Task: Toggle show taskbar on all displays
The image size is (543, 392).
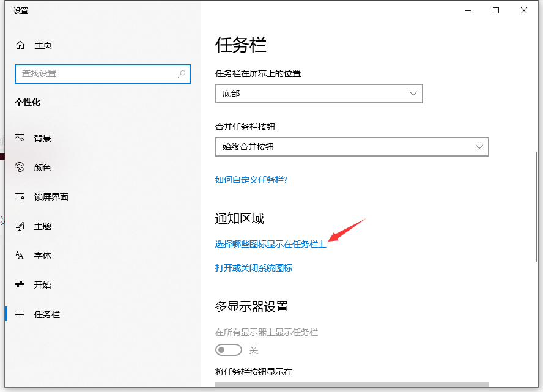Action: click(227, 350)
